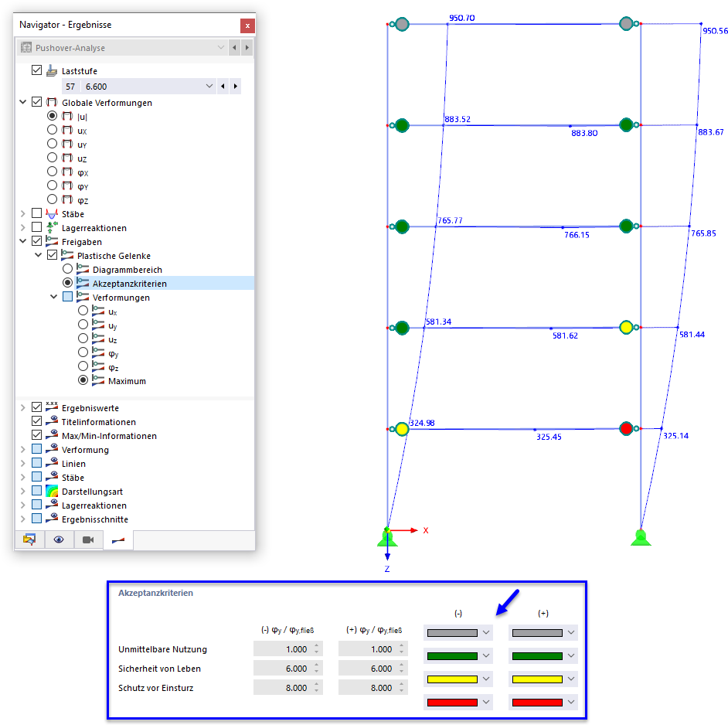Click the Ergebniswerte x.xx icon
728x725 pixels.
[x=52, y=407]
